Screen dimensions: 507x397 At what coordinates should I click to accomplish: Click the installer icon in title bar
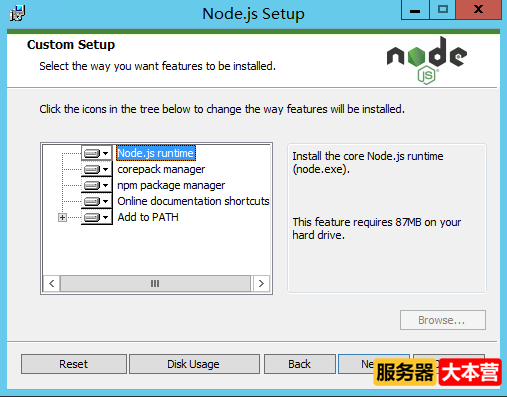17,13
